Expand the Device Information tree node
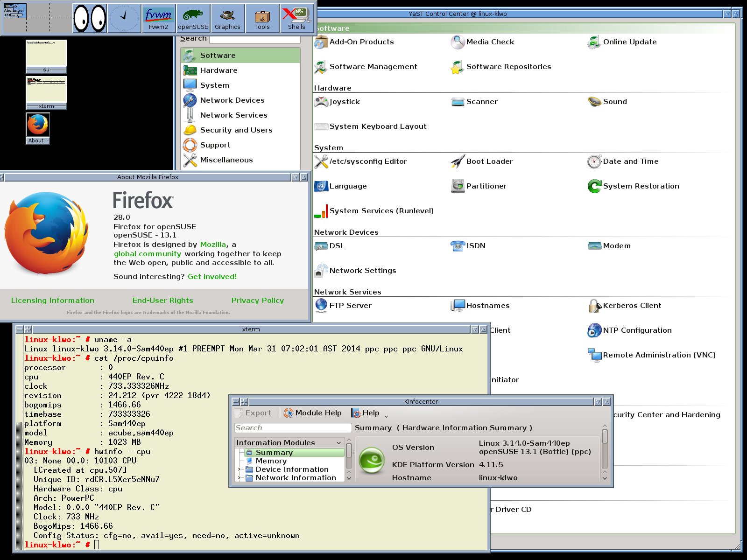 click(x=240, y=469)
